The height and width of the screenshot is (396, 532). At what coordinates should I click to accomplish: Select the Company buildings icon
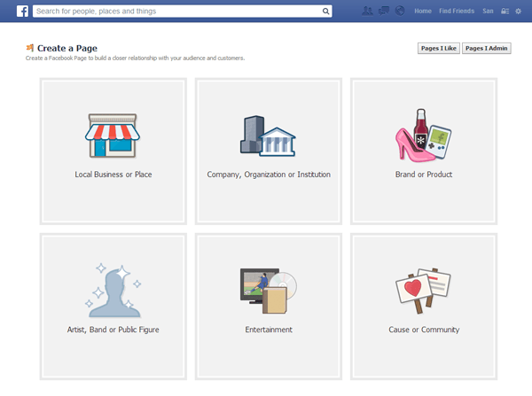point(268,136)
